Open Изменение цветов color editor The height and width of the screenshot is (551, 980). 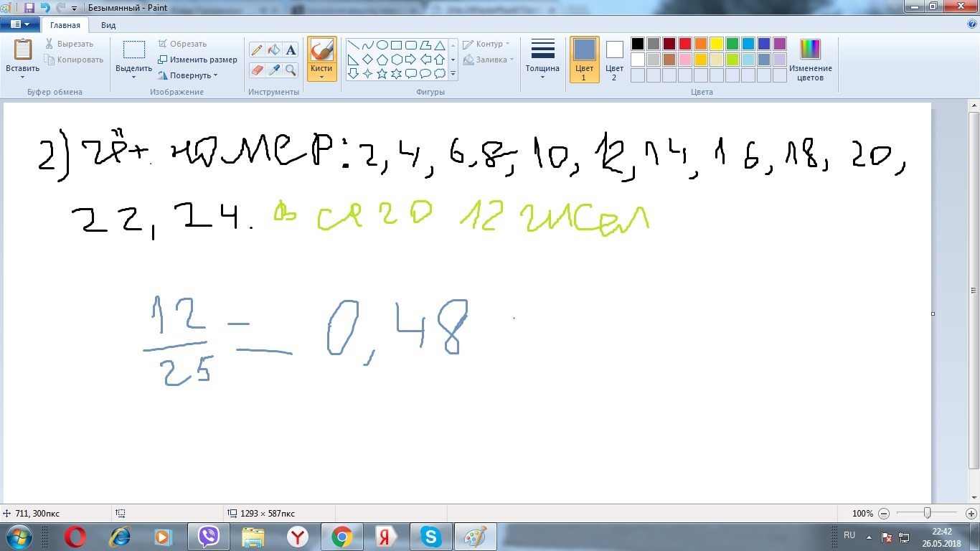[811, 60]
